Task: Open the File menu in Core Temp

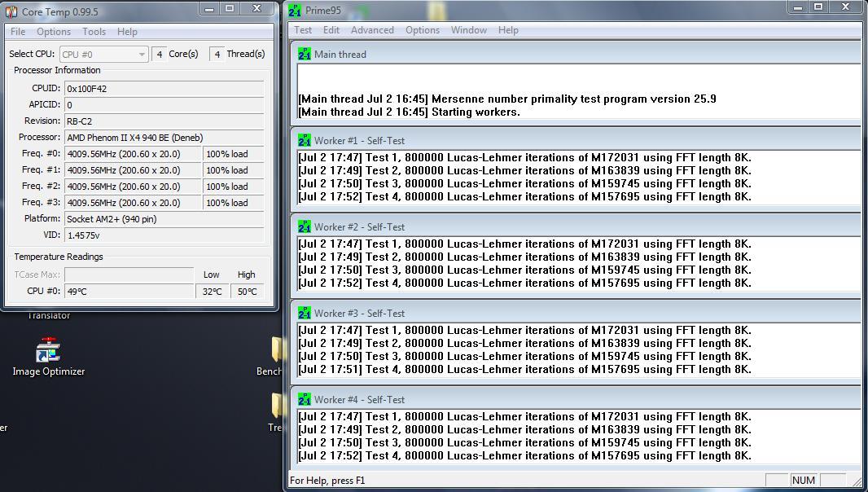Action: pos(18,32)
